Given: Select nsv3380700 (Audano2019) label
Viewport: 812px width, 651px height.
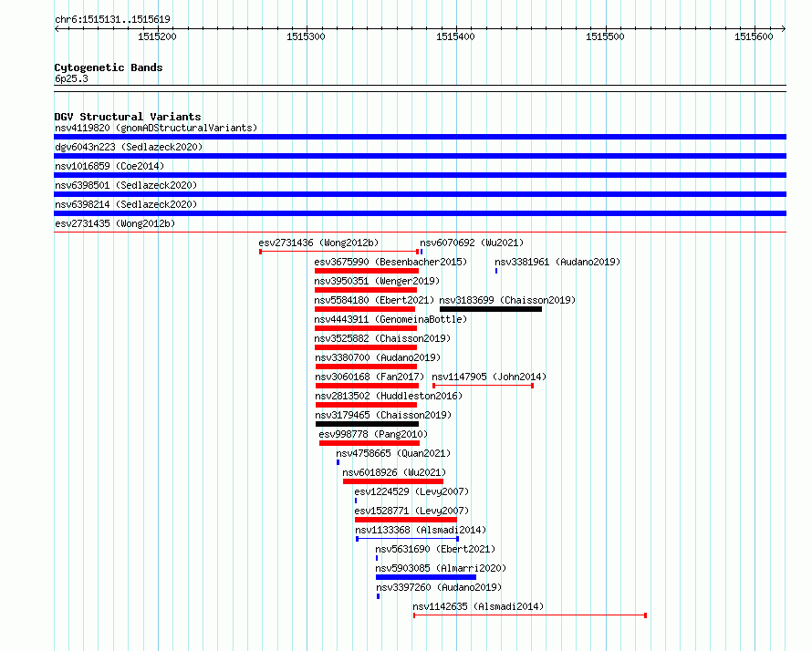Looking at the screenshot, I should [378, 357].
